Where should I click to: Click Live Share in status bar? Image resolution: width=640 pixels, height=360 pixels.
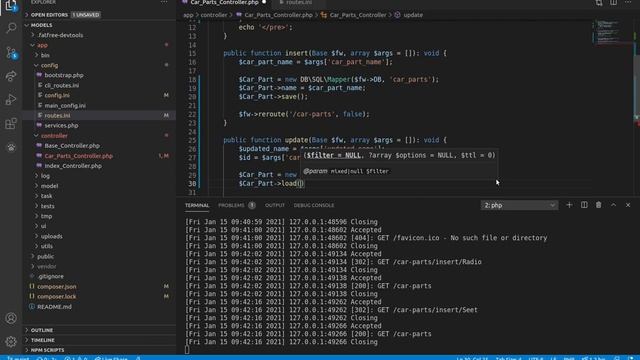[x=111, y=358]
